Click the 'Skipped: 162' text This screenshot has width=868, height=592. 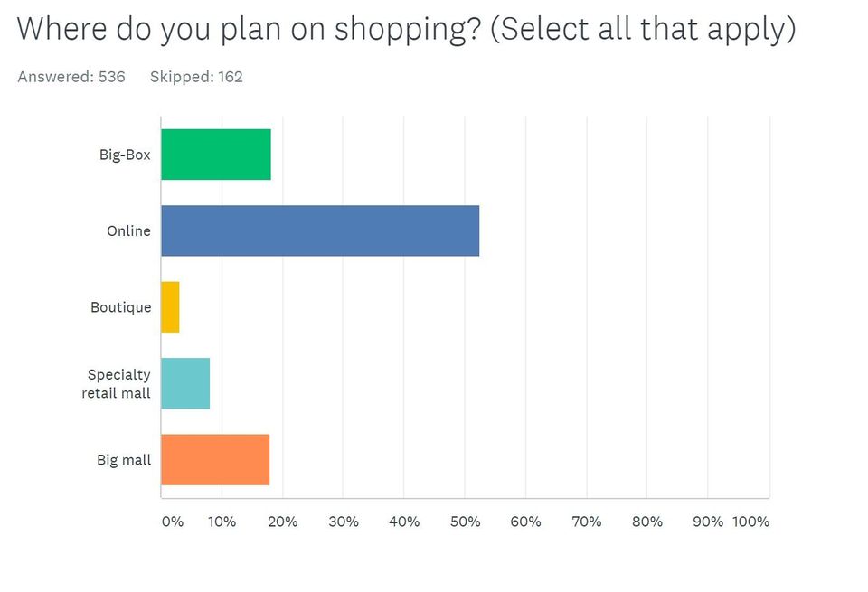point(196,76)
